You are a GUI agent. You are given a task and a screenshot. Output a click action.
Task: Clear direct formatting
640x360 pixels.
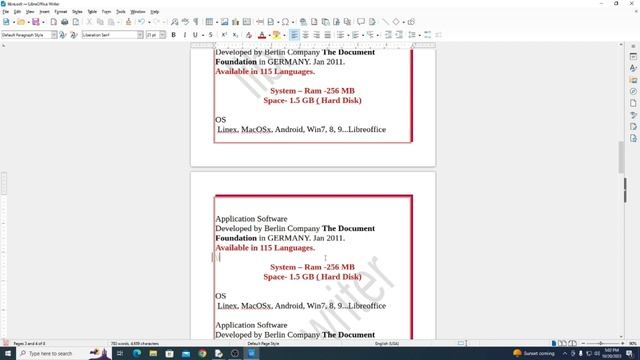[249, 35]
